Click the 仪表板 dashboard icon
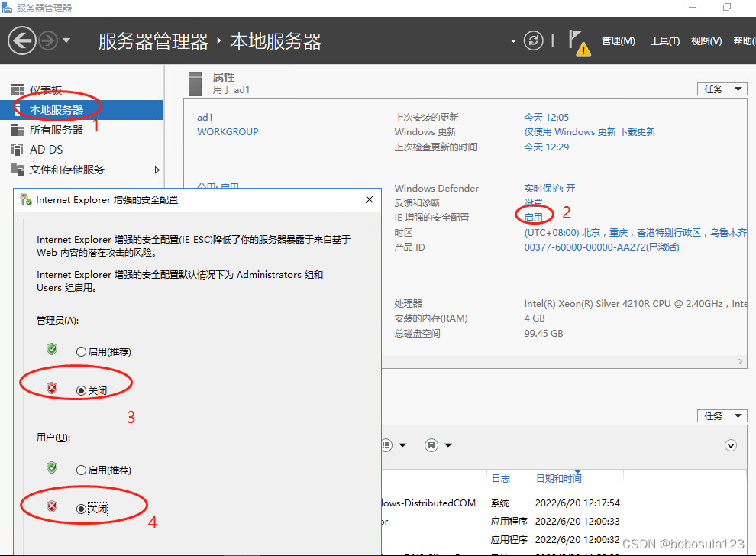Screen dimensions: 756x556 click(x=18, y=89)
